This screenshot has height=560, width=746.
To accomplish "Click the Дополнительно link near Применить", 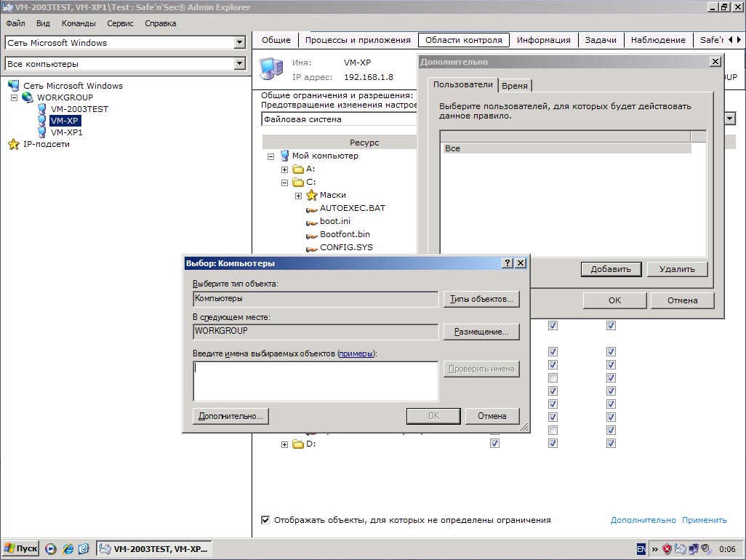I will coord(643,520).
